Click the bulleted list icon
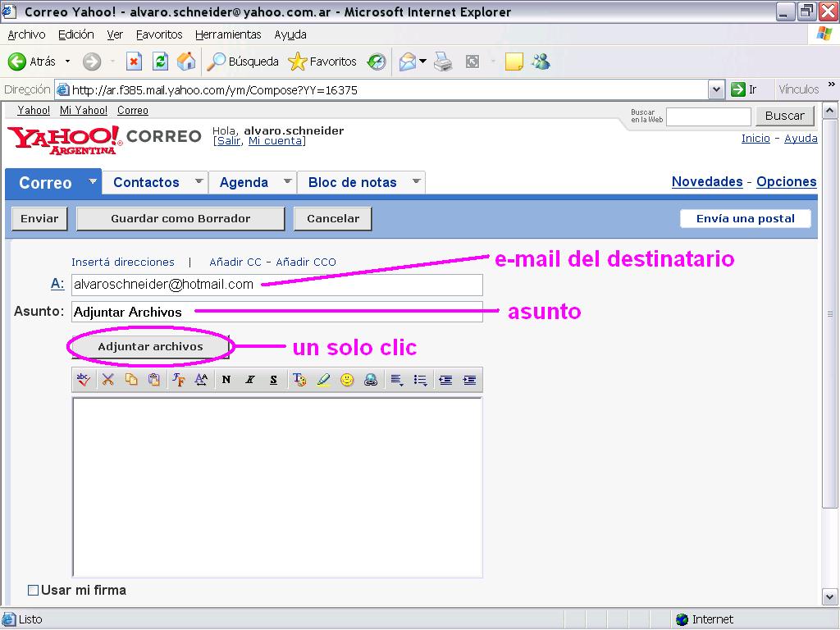Image resolution: width=840 pixels, height=630 pixels. (x=421, y=380)
